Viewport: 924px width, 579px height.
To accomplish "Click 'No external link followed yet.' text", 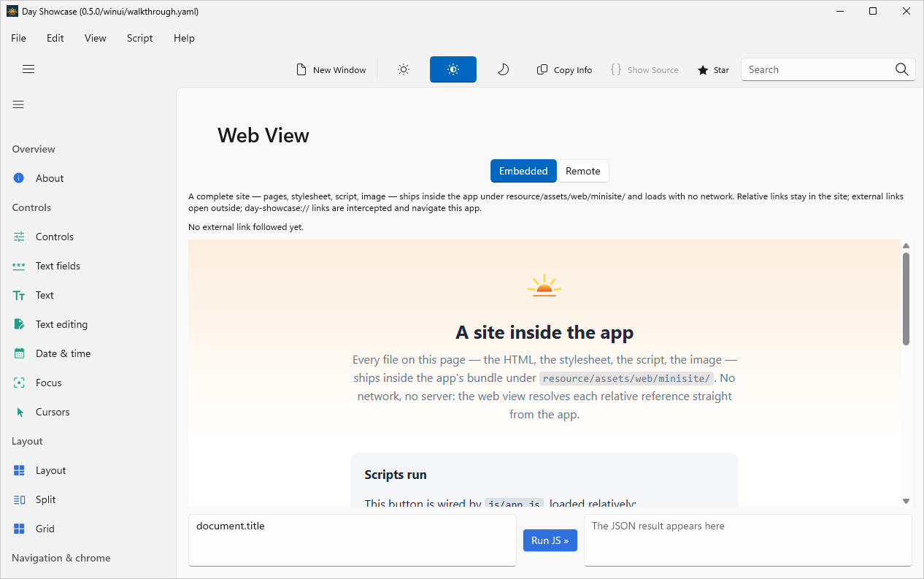I will pyautogui.click(x=246, y=227).
